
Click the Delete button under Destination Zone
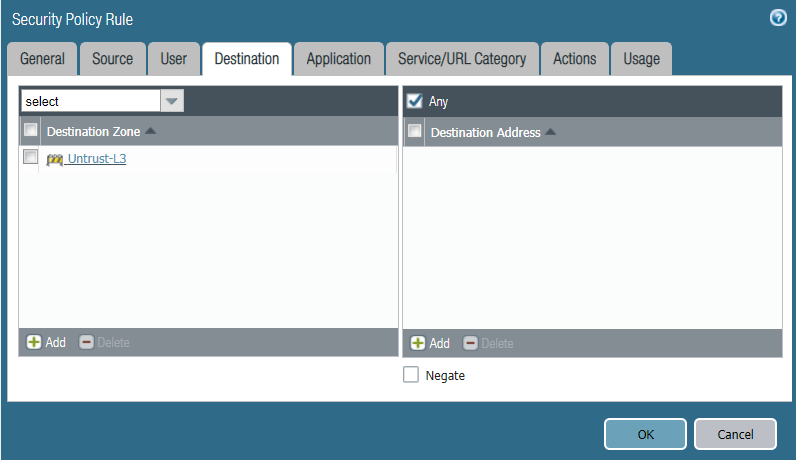104,342
